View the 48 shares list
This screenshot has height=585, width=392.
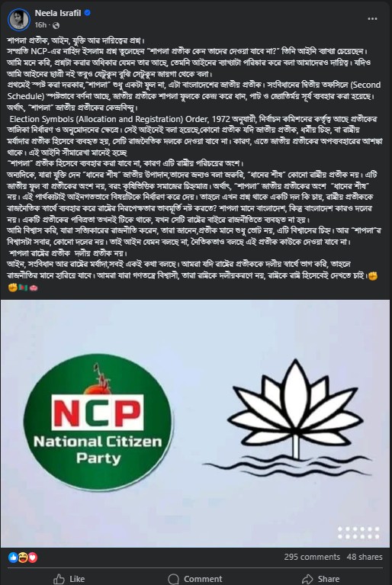click(x=365, y=557)
